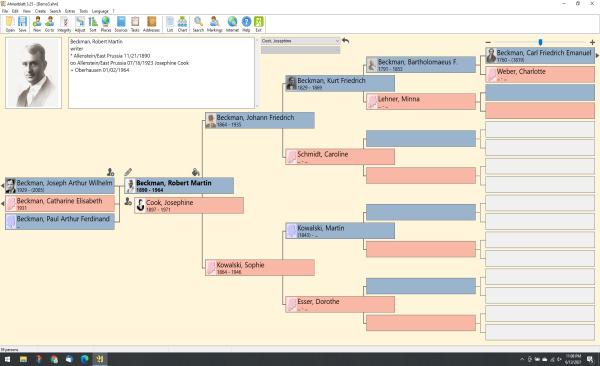This screenshot has height=366, width=600.
Task: Switch to Chart view icon
Action: [183, 24]
